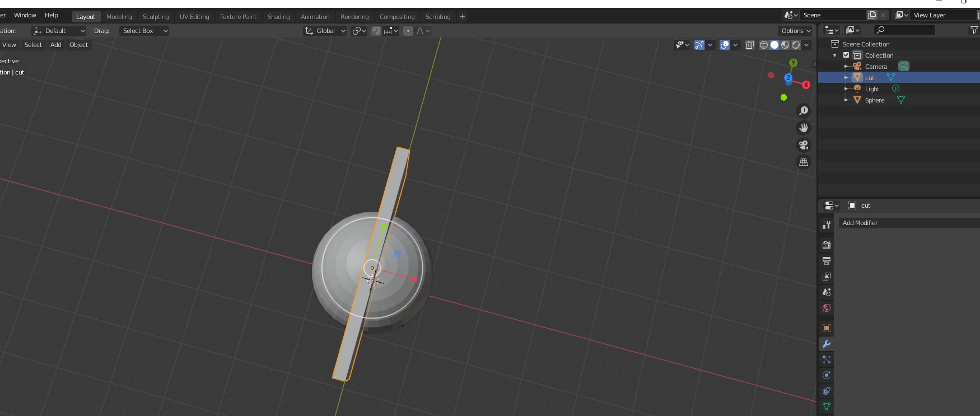
Task: Open the Scene properties tab
Action: click(827, 292)
